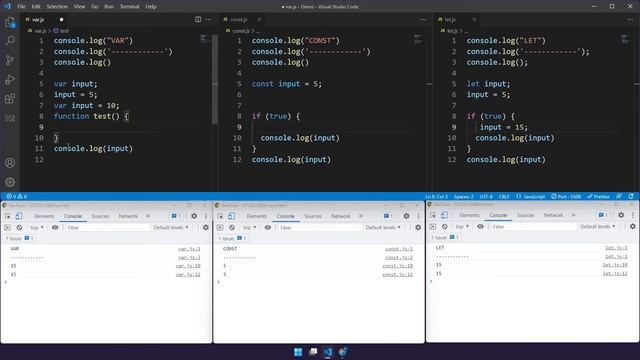The width and height of the screenshot is (640, 360).
Task: Open More Actions ellipsis in let.js editor group
Action: [x=631, y=19]
